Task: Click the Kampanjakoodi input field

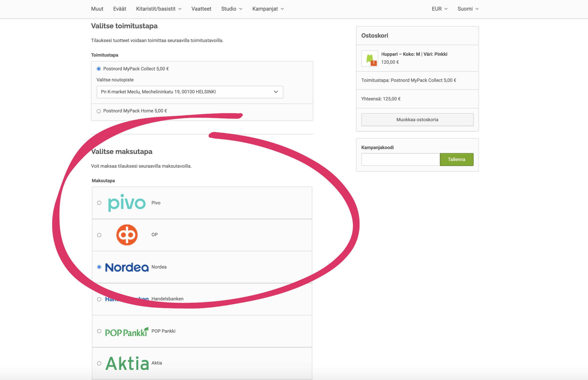Action: click(400, 159)
